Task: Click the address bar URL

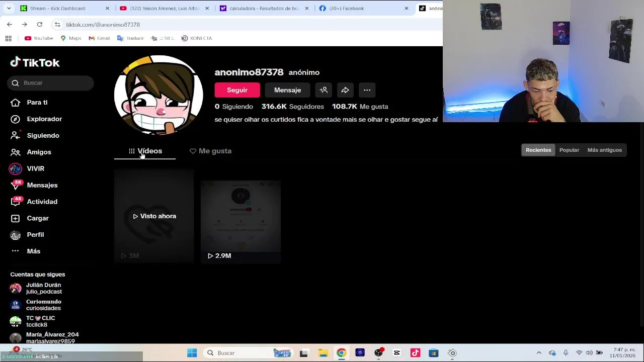Action: tap(103, 25)
